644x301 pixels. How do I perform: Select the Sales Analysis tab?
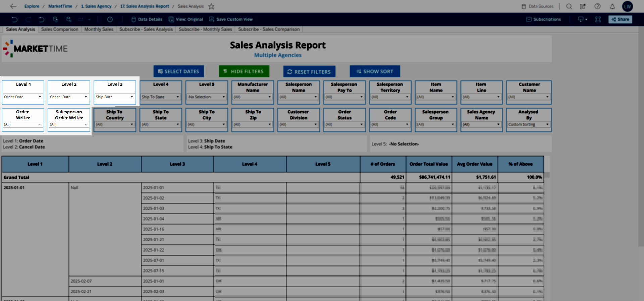20,29
